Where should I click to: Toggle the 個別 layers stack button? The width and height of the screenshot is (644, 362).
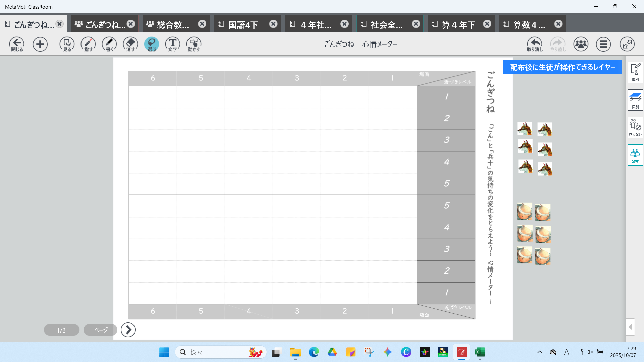[x=635, y=100]
